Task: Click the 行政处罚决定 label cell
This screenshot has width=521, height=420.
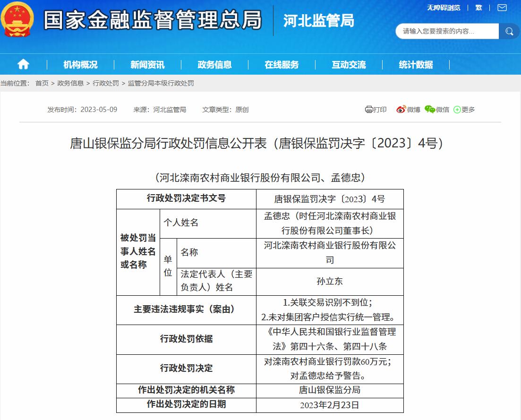Action: coord(187,369)
